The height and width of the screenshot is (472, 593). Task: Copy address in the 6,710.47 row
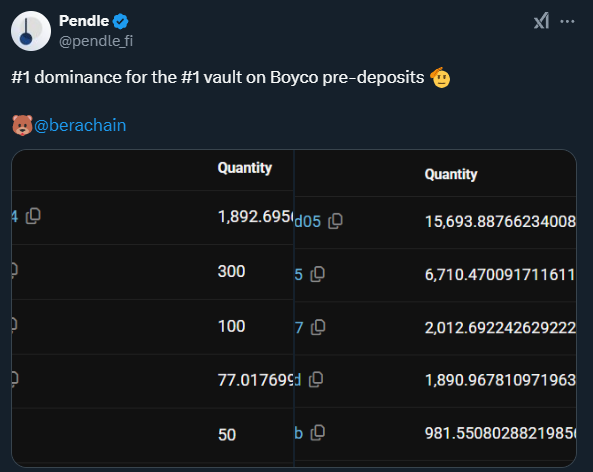pos(317,274)
